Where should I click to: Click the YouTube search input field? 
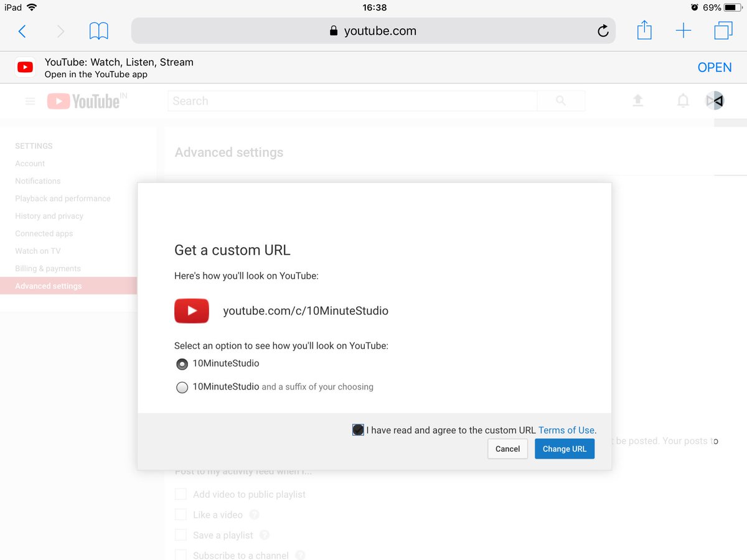[x=352, y=101]
